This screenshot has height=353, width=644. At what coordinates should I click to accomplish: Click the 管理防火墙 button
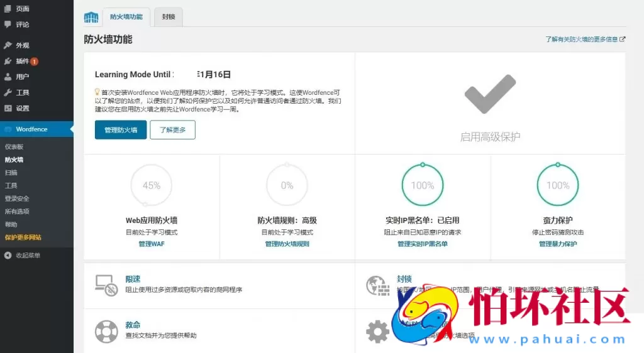[x=121, y=130]
